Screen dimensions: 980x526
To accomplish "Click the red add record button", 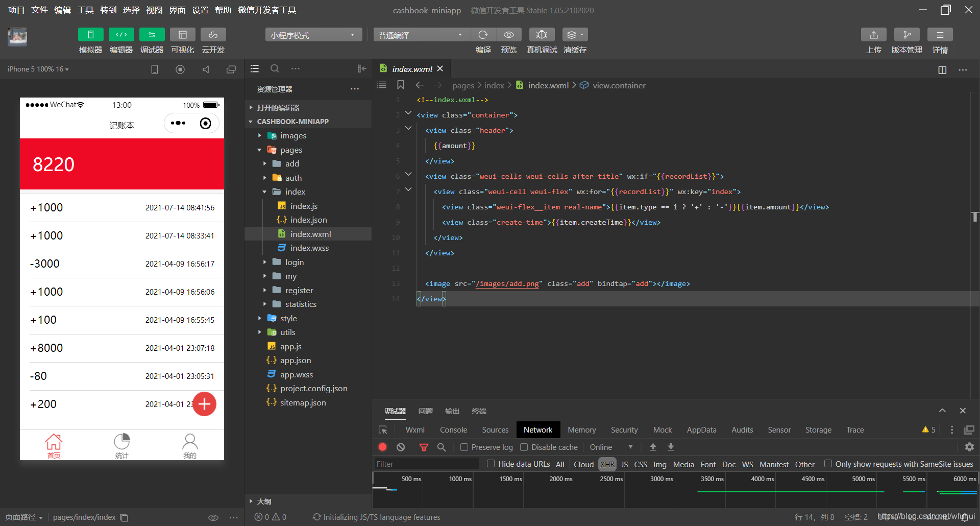I will 205,404.
